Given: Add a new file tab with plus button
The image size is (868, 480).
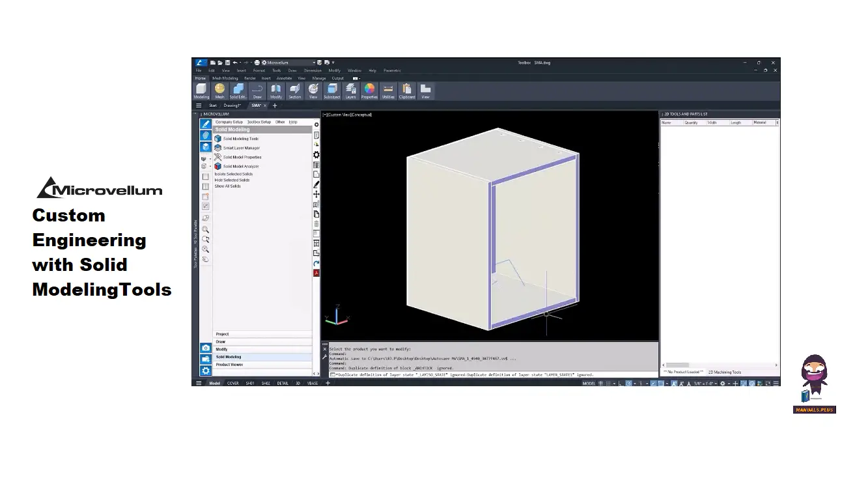Looking at the screenshot, I should pos(275,106).
